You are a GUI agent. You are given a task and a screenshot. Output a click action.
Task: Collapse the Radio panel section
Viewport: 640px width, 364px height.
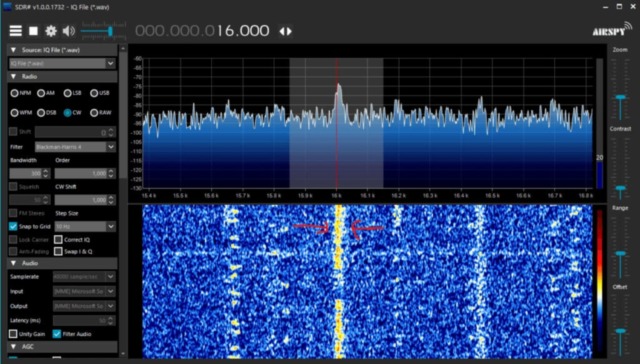tap(13, 76)
